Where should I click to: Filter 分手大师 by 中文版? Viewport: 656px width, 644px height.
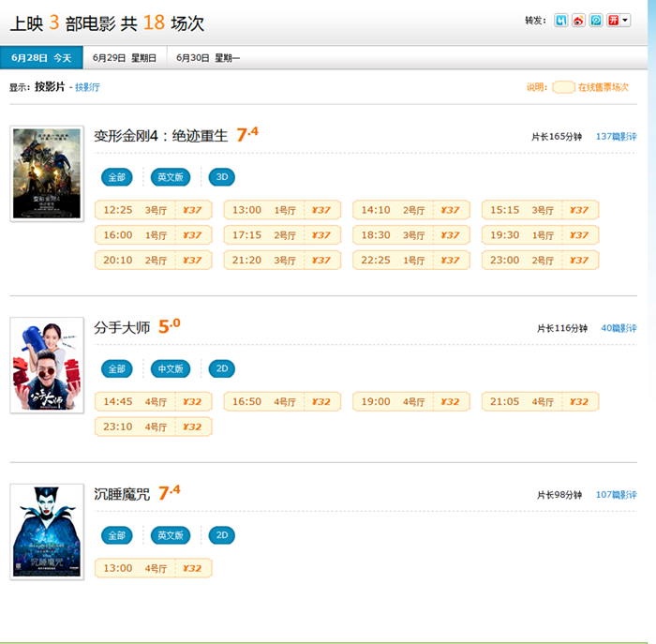pos(171,368)
